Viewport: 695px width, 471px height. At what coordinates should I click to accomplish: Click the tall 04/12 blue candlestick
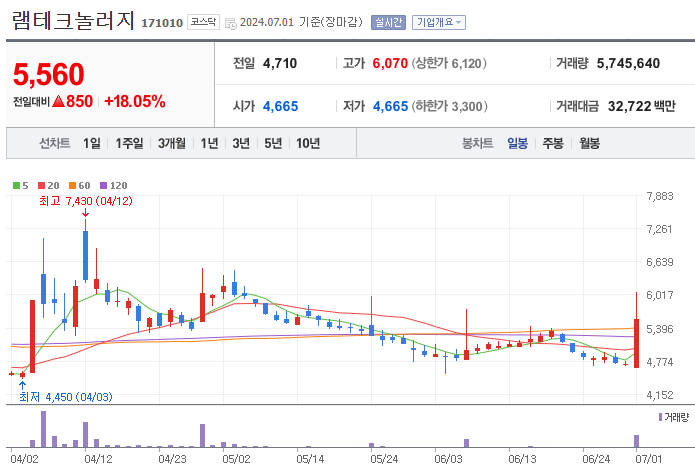tap(86, 255)
